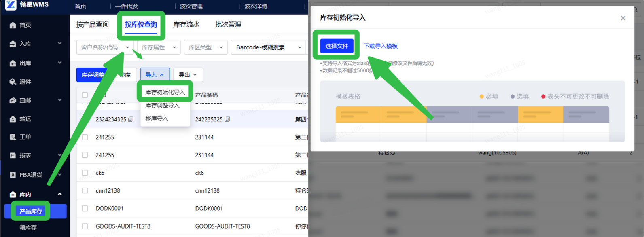The image size is (644, 237).
Task: Click the 必填 yellow legend dot
Action: pos(481,97)
